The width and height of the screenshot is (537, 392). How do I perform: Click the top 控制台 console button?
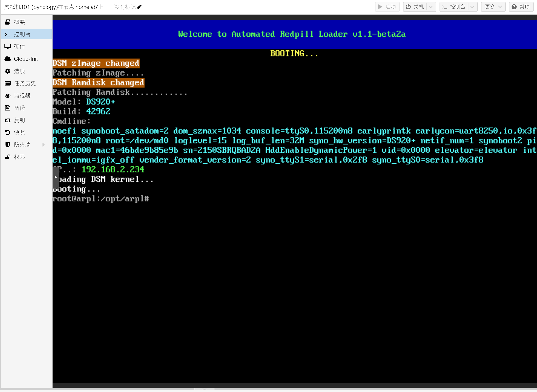[x=454, y=7]
